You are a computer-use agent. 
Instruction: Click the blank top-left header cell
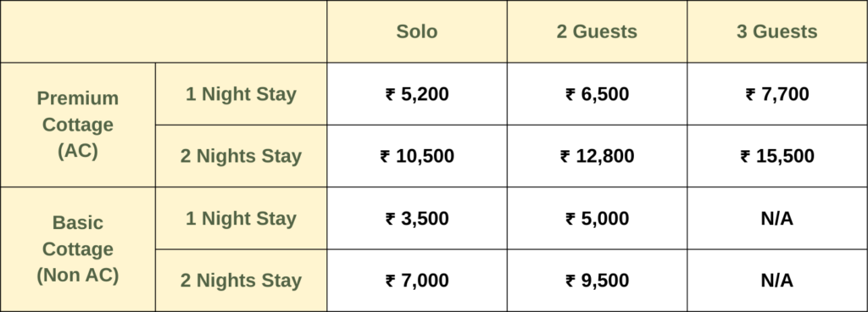pos(164,31)
